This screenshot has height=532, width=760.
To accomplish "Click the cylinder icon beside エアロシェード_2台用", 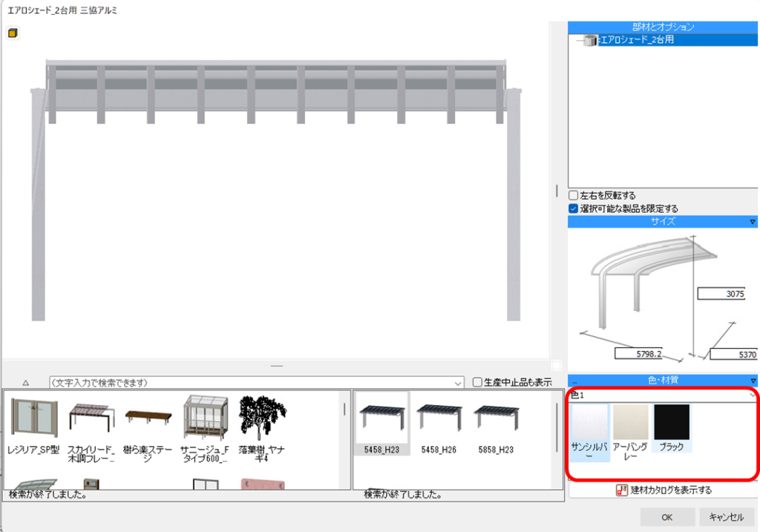I will [590, 41].
